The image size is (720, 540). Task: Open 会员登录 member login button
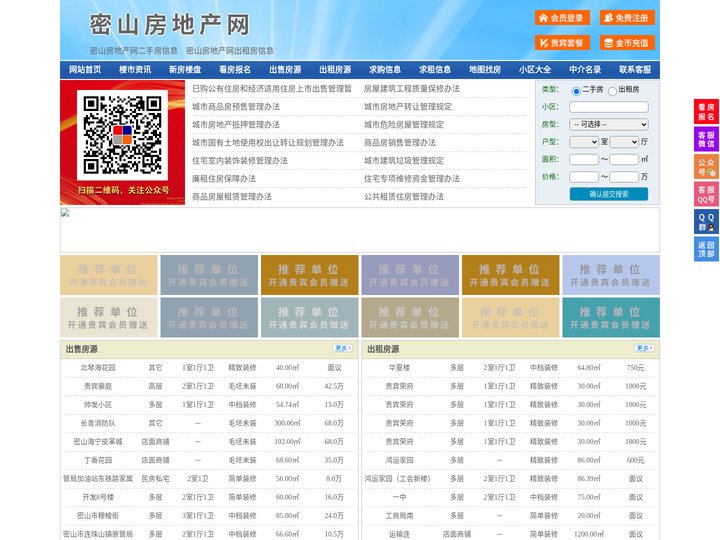click(562, 18)
